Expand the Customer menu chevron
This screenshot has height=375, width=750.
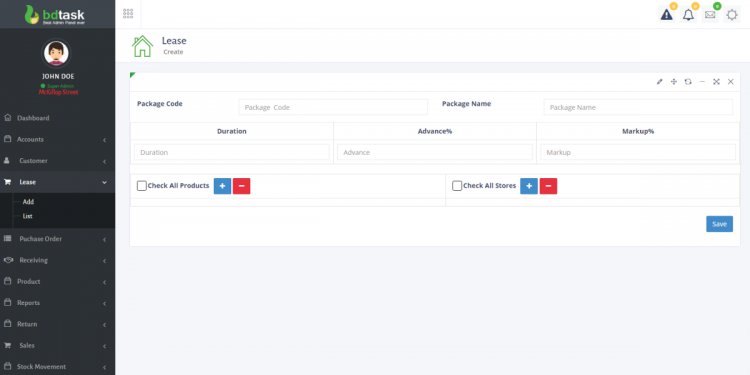coord(104,162)
